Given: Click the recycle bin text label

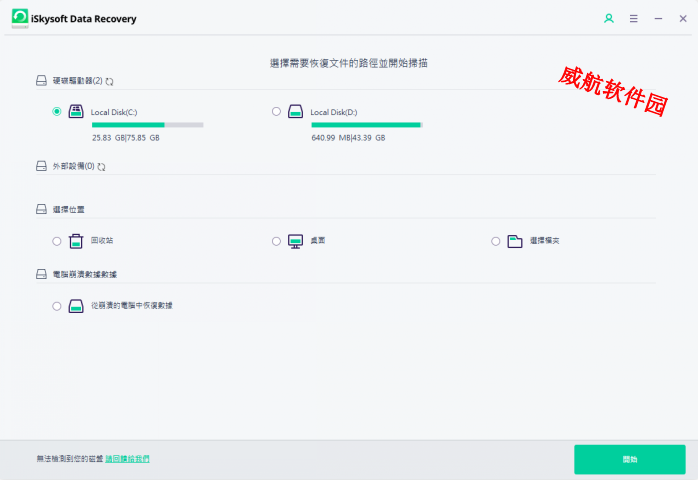Looking at the screenshot, I should pyautogui.click(x=102, y=240).
